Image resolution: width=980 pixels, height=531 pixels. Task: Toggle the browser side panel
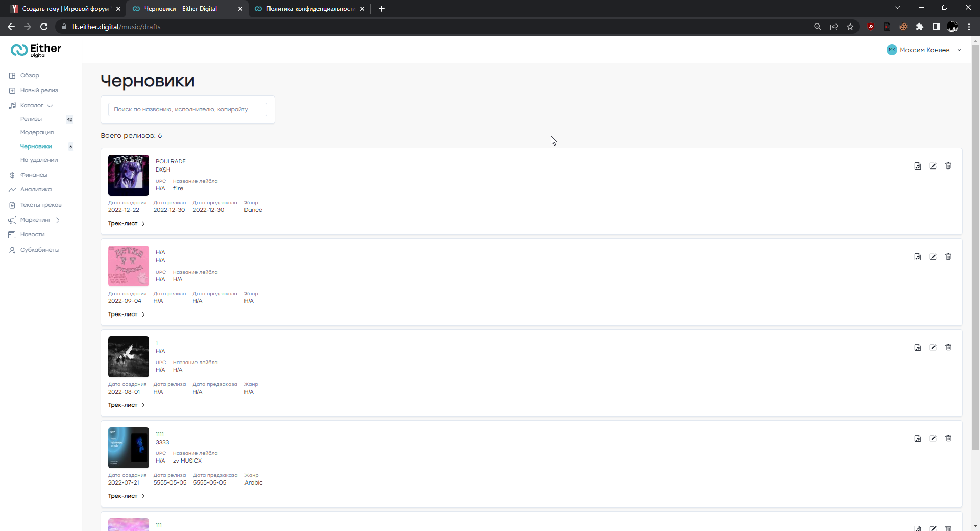coord(936,27)
